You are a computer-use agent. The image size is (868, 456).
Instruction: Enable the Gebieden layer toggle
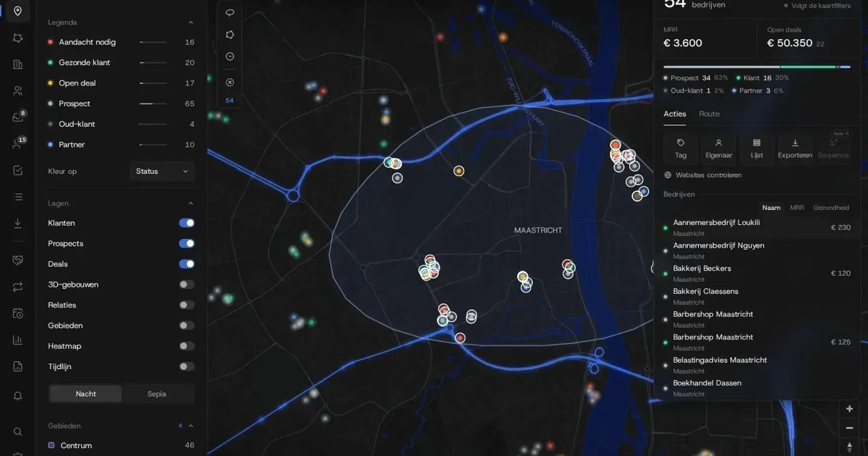click(x=187, y=326)
